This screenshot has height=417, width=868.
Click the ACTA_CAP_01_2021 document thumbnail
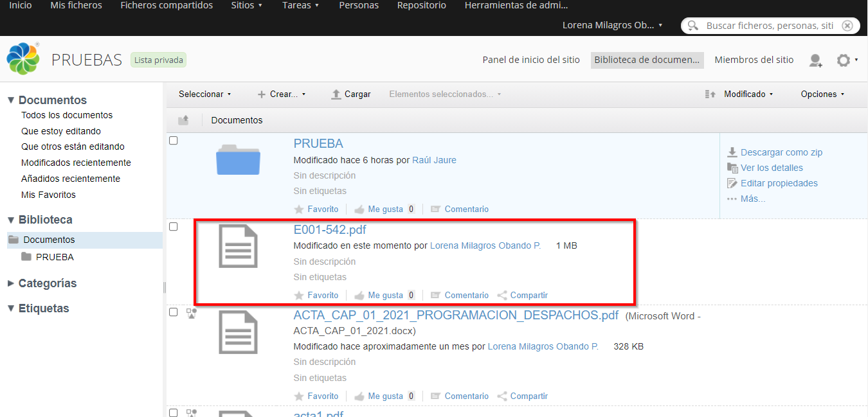click(x=239, y=332)
